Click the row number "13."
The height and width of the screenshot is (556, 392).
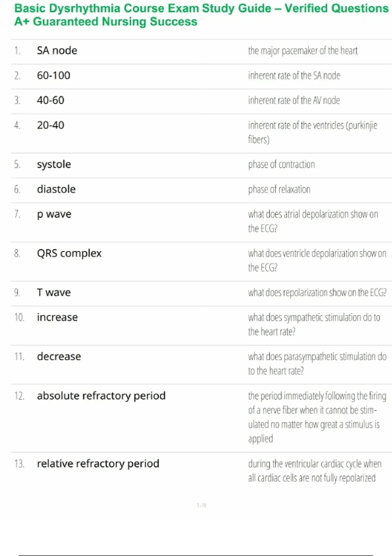(x=19, y=464)
